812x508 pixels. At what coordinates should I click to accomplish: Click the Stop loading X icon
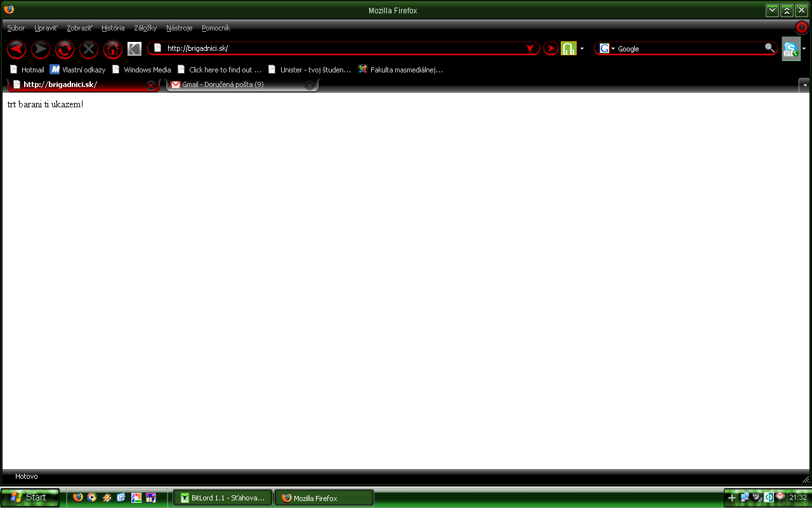89,49
